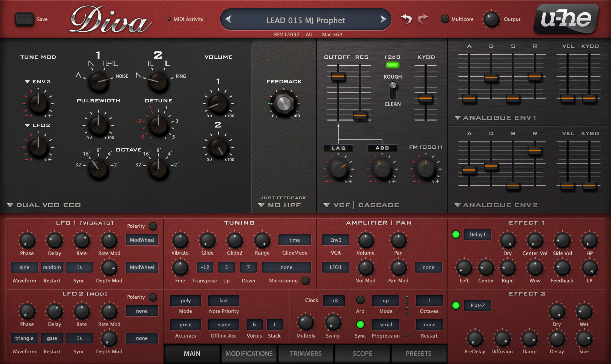Switch to the PRESETS tab
Viewport: 611px width, 364px height.
[x=419, y=353]
